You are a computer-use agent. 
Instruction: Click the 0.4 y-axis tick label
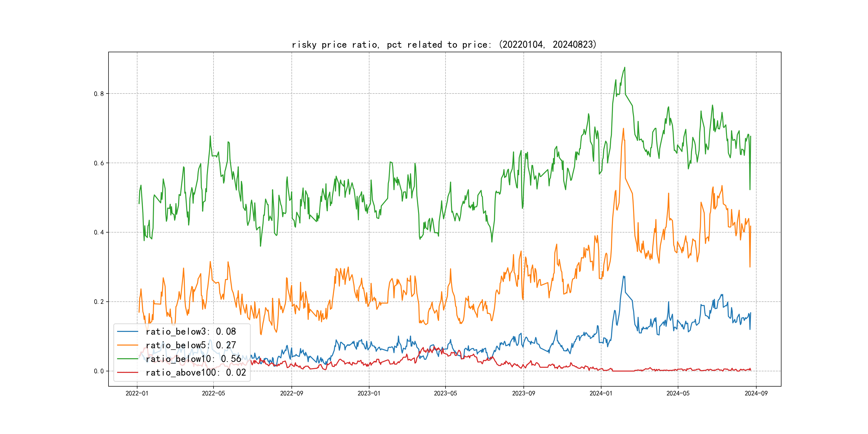click(99, 232)
